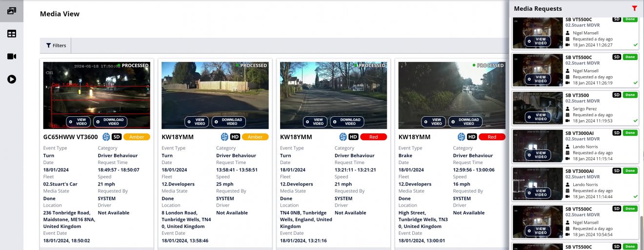Click the SD badge on GC65HWW VT3600 card
644x250 pixels.
pos(117,137)
